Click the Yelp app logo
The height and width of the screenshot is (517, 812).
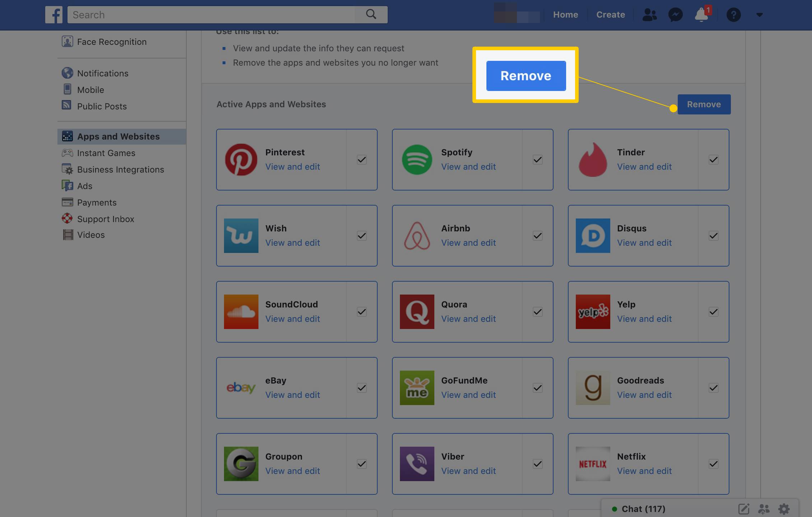coord(593,312)
